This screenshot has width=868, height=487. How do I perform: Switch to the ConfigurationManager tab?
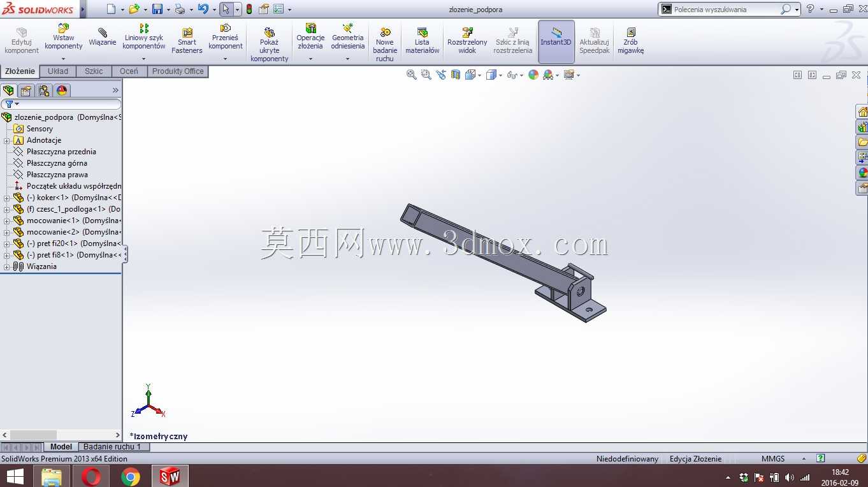coord(44,91)
